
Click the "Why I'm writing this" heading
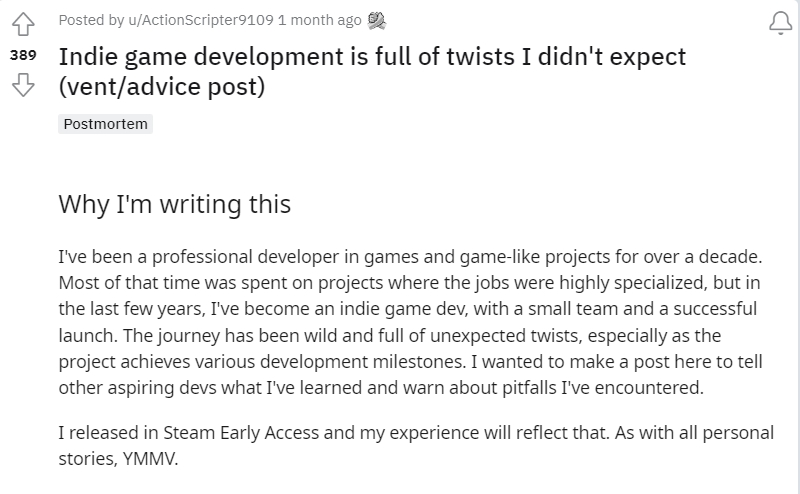174,204
